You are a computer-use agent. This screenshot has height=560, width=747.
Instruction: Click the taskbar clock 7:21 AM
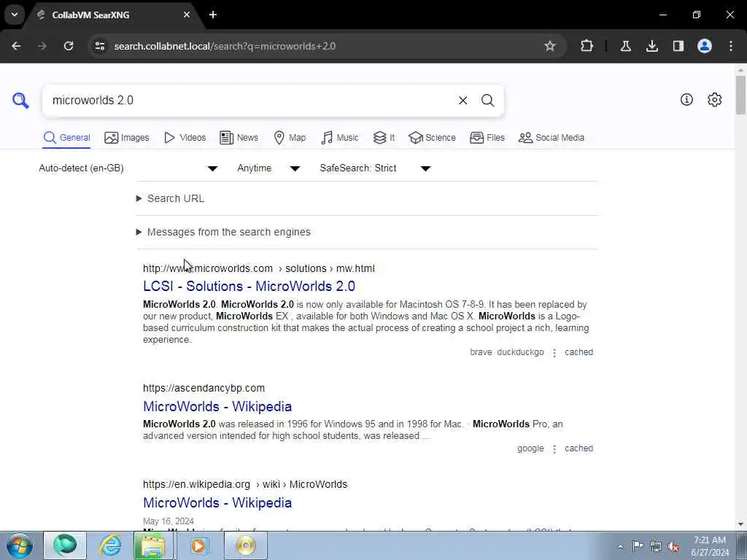709,540
